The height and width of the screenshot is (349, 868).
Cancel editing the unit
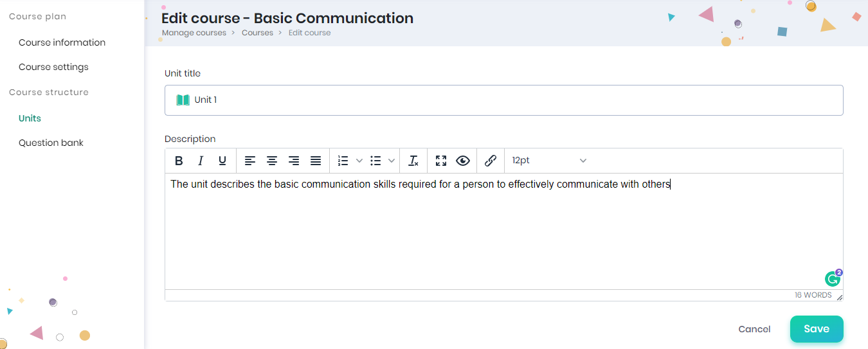754,329
